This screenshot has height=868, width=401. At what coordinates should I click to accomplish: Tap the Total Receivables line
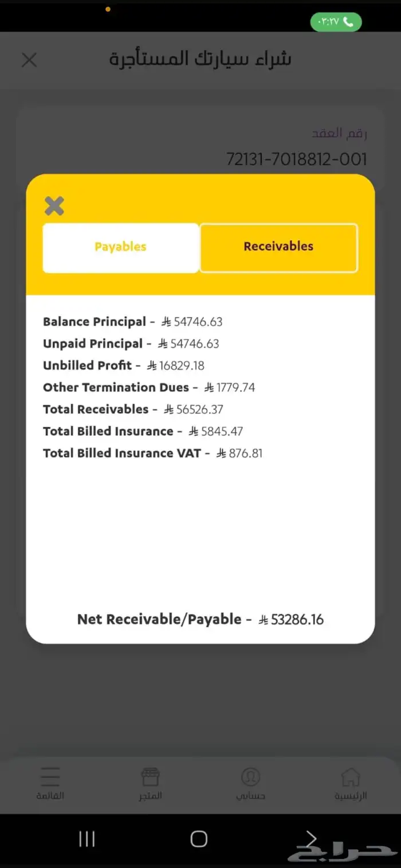click(x=133, y=409)
